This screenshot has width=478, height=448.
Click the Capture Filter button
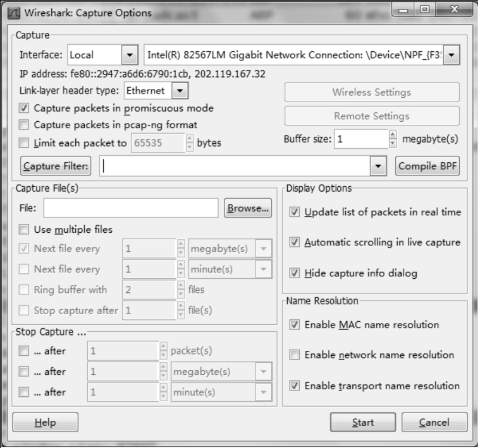tap(56, 166)
